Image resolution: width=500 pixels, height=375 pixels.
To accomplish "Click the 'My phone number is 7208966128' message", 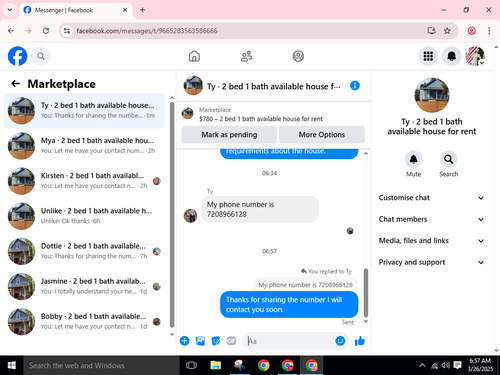I will (x=260, y=209).
